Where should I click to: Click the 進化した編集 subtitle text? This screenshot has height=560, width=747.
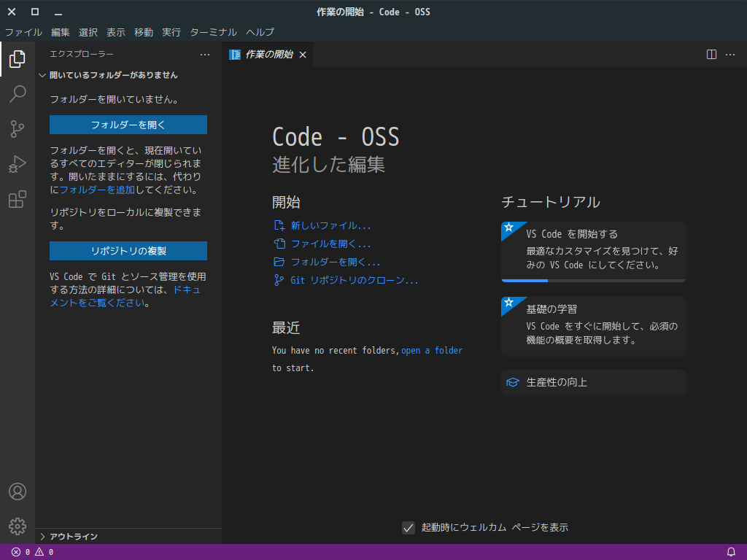pyautogui.click(x=328, y=164)
